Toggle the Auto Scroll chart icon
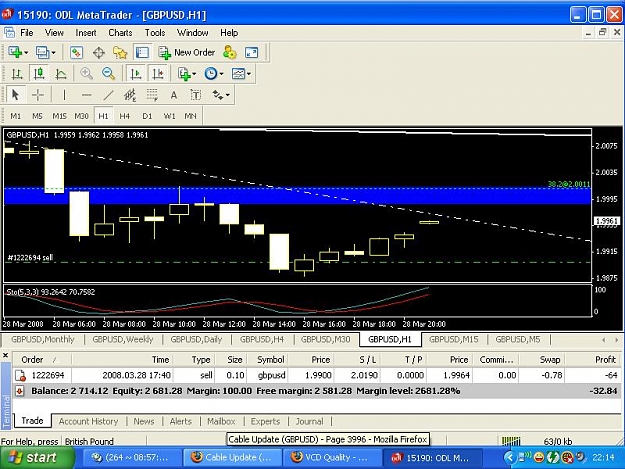The height and width of the screenshot is (469, 625). point(136,74)
